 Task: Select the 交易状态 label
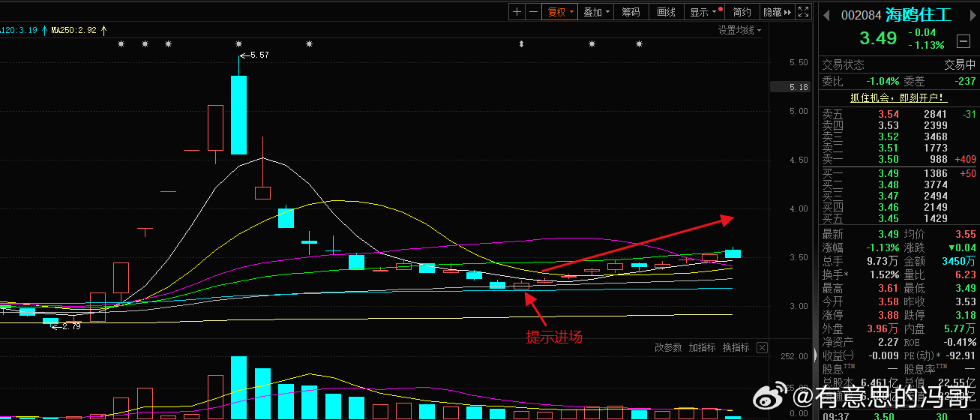click(843, 64)
